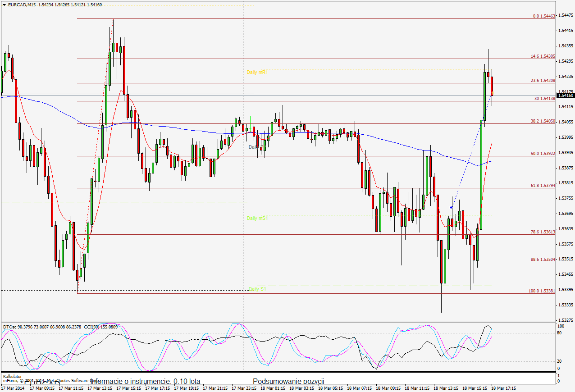The image size is (575, 392).
Task: Click the blue arrow trade entry marker
Action: click(x=451, y=207)
